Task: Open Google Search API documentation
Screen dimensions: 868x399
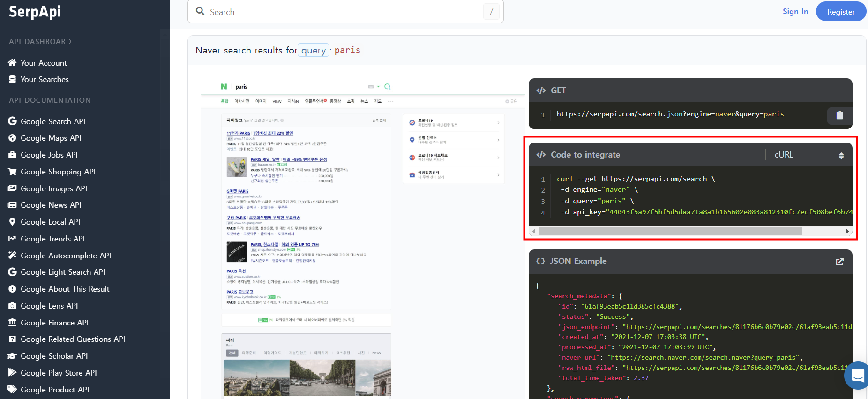Action: [53, 121]
